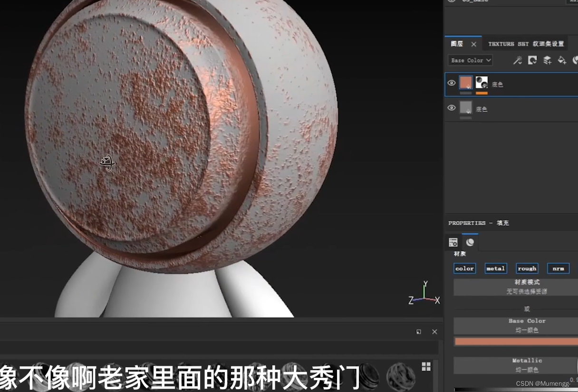
Task: Toggle the metal channel button
Action: coord(495,268)
